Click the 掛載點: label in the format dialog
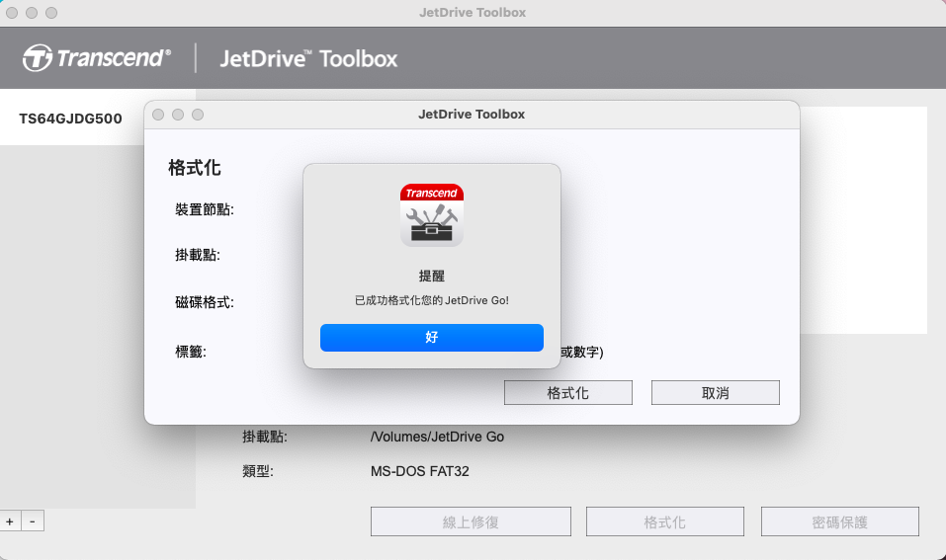This screenshot has height=560, width=946. [198, 255]
